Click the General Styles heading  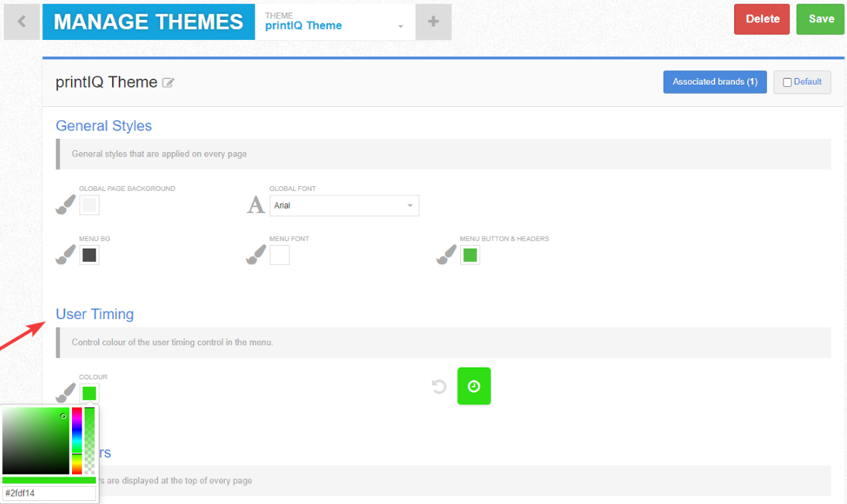pos(104,126)
